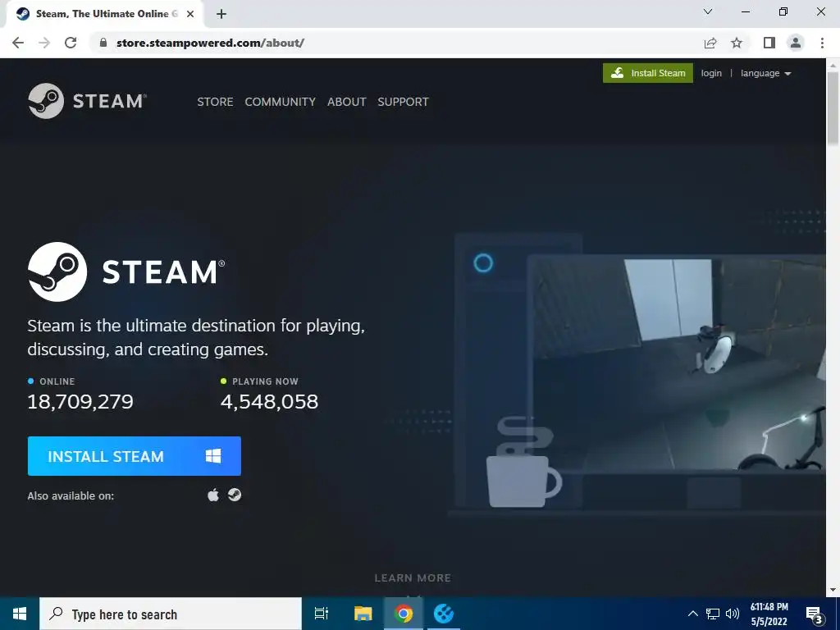Click the SteamOS download icon
The height and width of the screenshot is (630, 840).
click(x=235, y=495)
